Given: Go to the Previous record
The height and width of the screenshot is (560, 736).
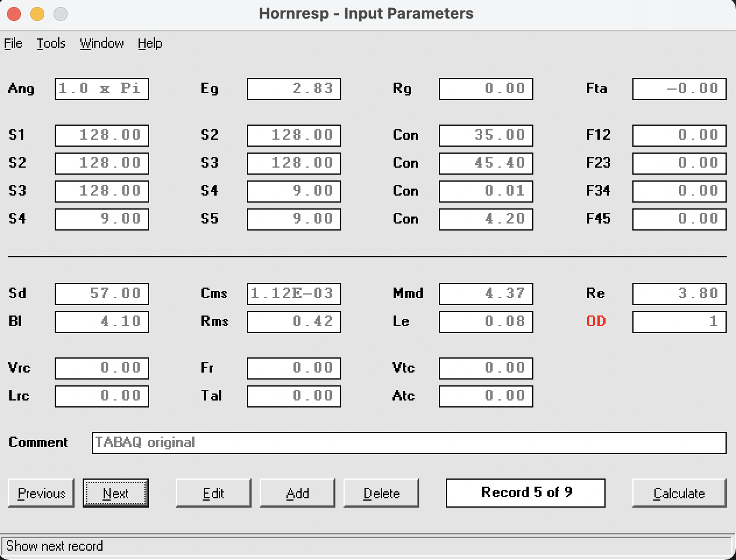Looking at the screenshot, I should coord(41,493).
